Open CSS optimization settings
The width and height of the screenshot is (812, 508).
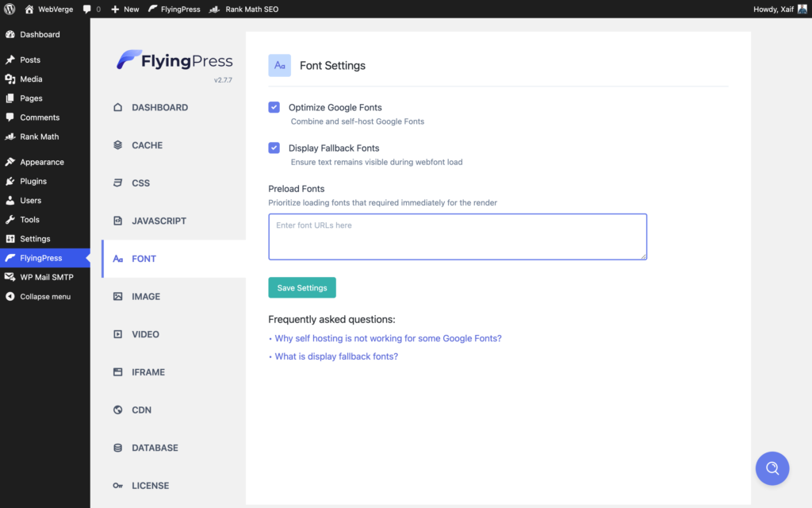(x=143, y=183)
